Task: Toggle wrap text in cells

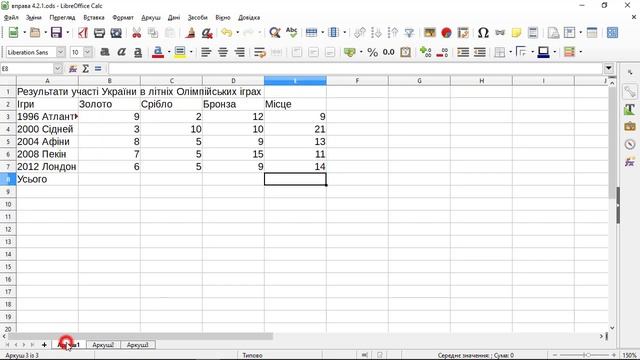Action: (x=260, y=52)
